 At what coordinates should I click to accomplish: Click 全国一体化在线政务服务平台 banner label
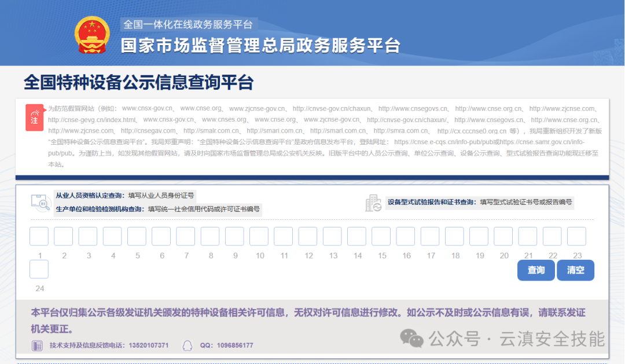tap(188, 24)
